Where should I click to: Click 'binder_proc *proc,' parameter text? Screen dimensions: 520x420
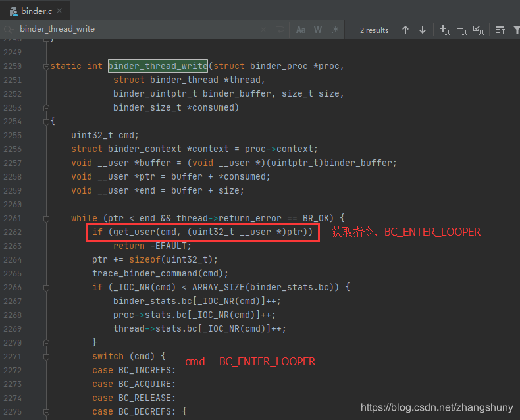297,66
